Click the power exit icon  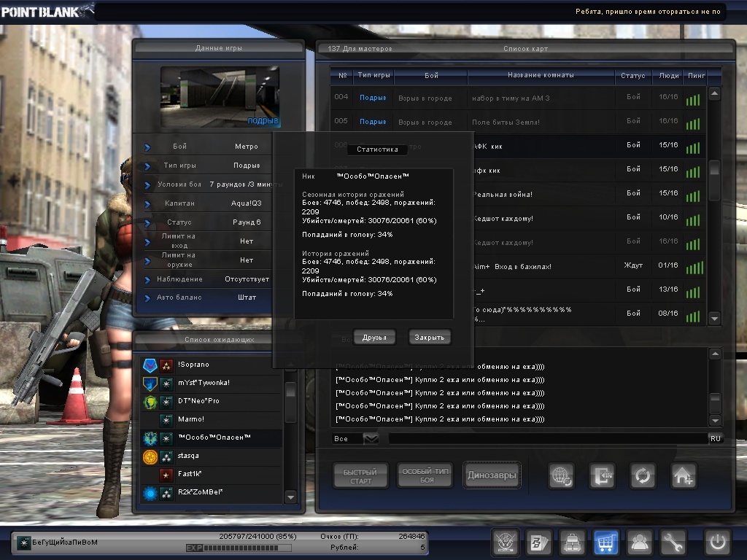pyautogui.click(x=718, y=542)
